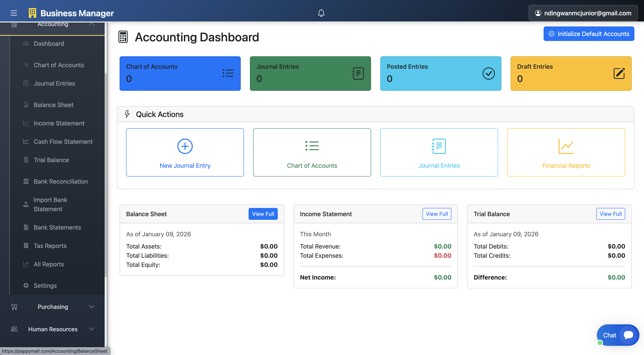The width and height of the screenshot is (644, 355).
Task: Click the Chart of Accounts list icon on the blue card
Action: pyautogui.click(x=228, y=73)
